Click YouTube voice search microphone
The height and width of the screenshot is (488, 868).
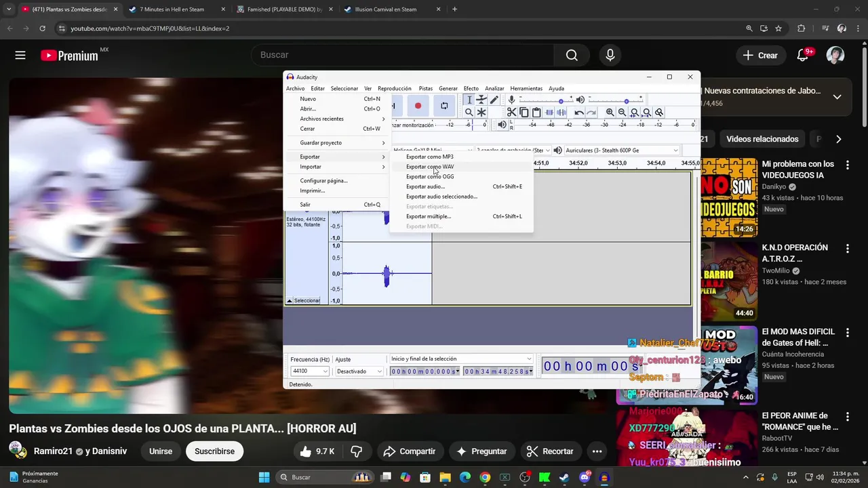[x=610, y=56]
